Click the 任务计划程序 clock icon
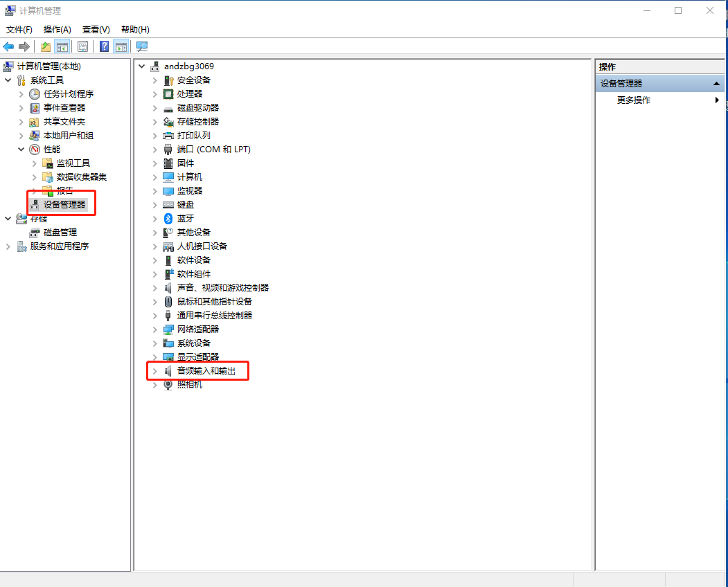The width and height of the screenshot is (728, 587). 35,94
